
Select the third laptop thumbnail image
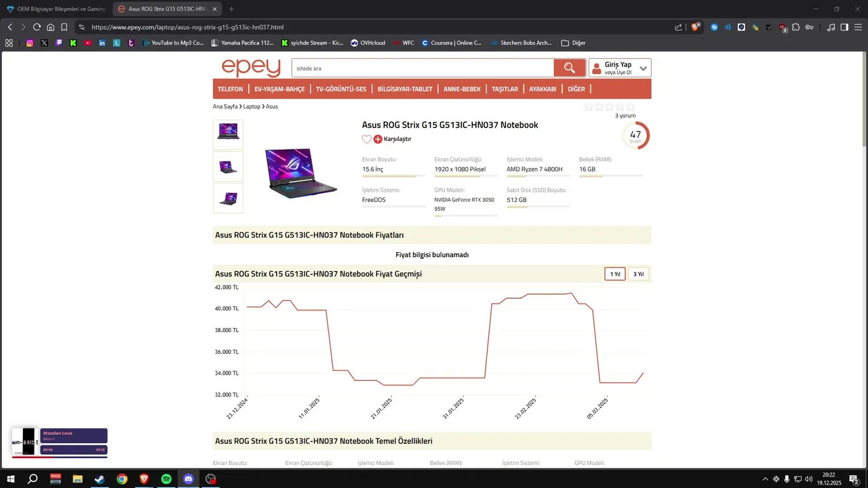228,198
